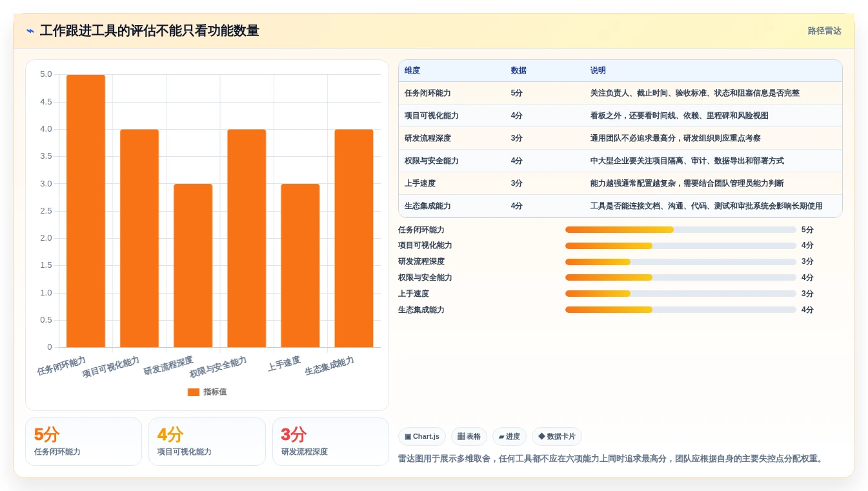Select the 项目可视化能力 table row cell

pyautogui.click(x=432, y=115)
